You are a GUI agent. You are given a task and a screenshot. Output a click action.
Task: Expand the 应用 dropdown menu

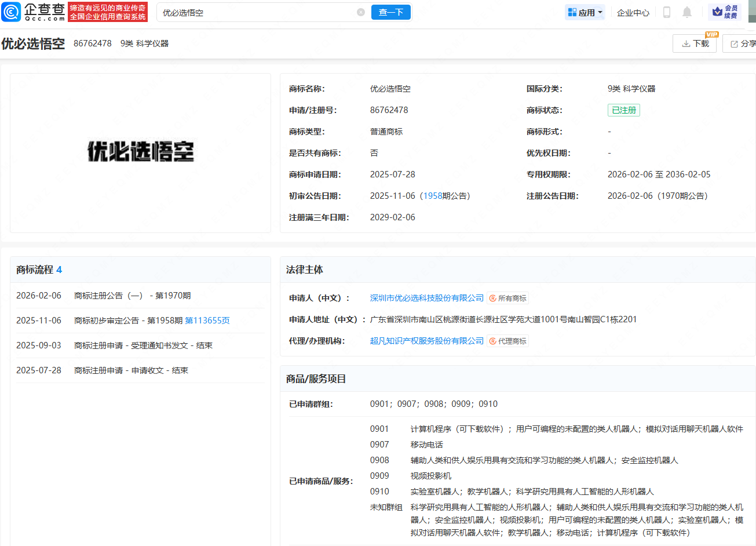tap(585, 12)
